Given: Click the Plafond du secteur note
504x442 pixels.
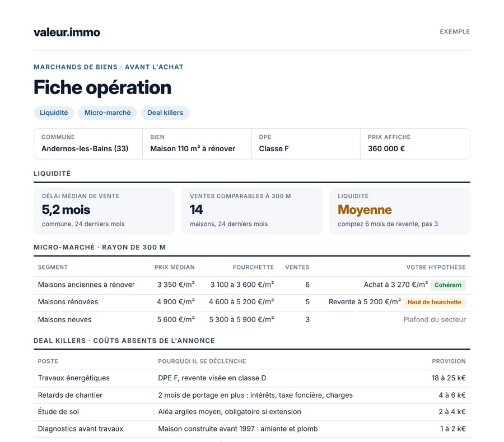Looking at the screenshot, I should pyautogui.click(x=435, y=319).
